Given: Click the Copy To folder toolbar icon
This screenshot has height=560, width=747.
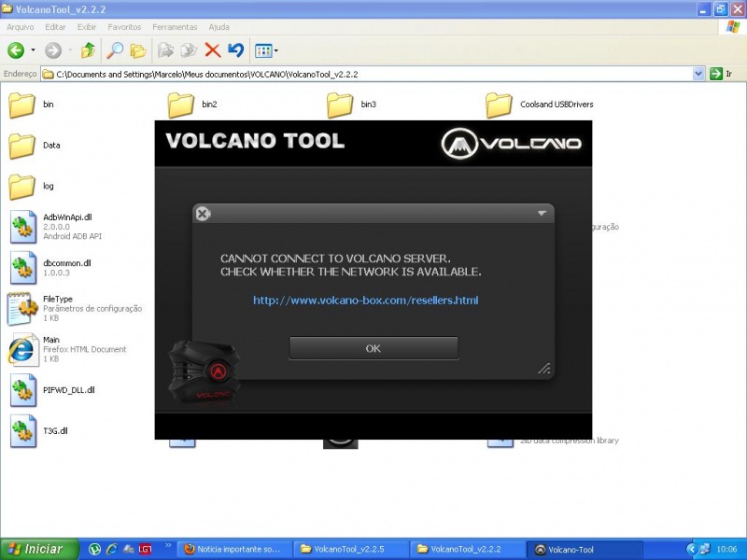Looking at the screenshot, I should click(x=190, y=50).
